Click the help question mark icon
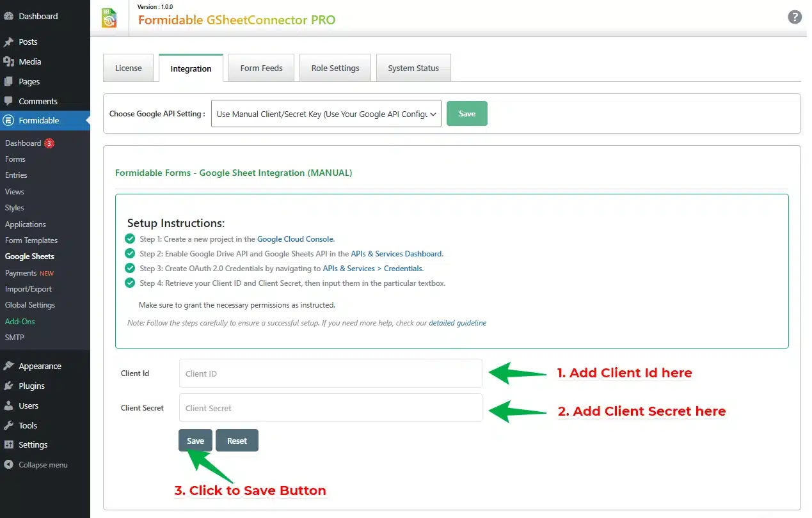The width and height of the screenshot is (812, 518). (x=794, y=17)
